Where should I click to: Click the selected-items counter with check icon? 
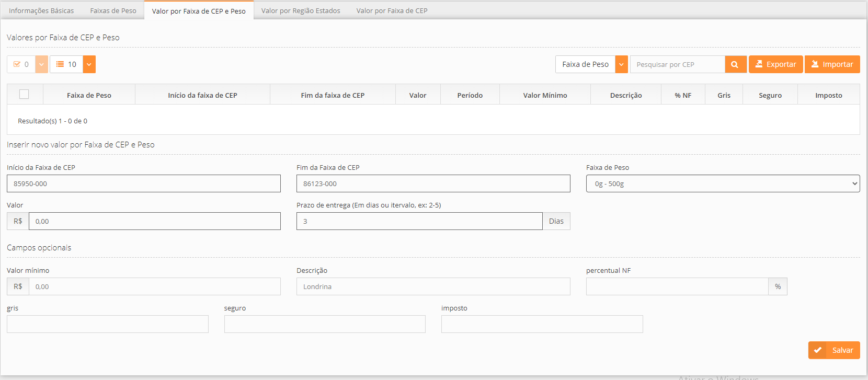click(x=21, y=64)
